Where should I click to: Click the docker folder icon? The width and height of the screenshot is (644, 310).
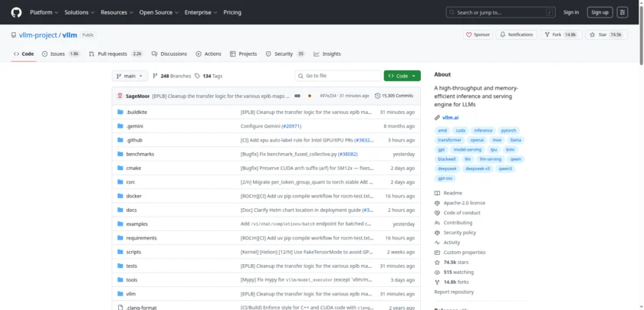[x=120, y=196]
